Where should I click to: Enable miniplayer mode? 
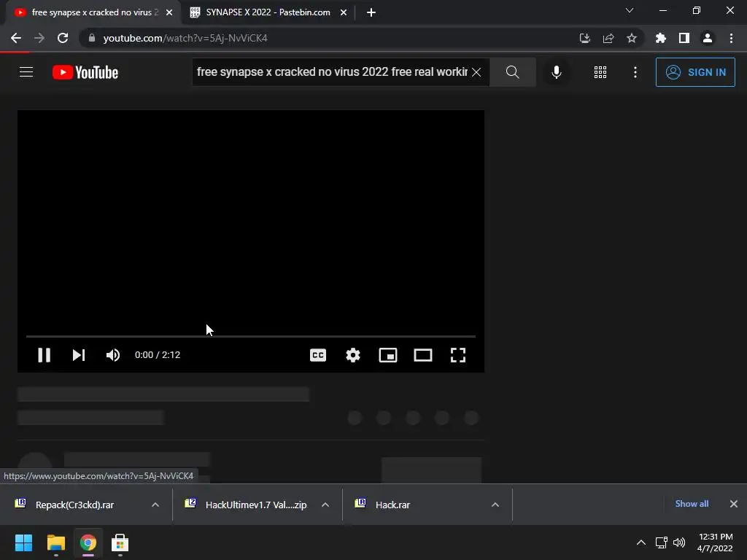[388, 355]
